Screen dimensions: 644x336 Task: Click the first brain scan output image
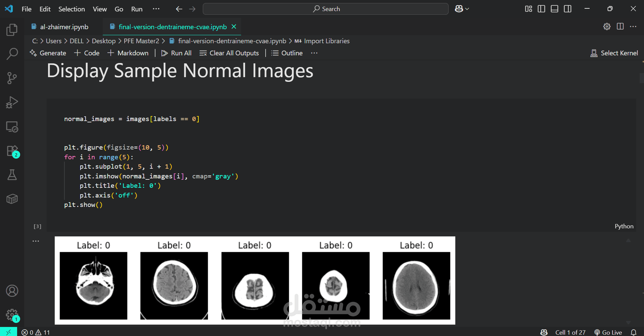pos(93,286)
